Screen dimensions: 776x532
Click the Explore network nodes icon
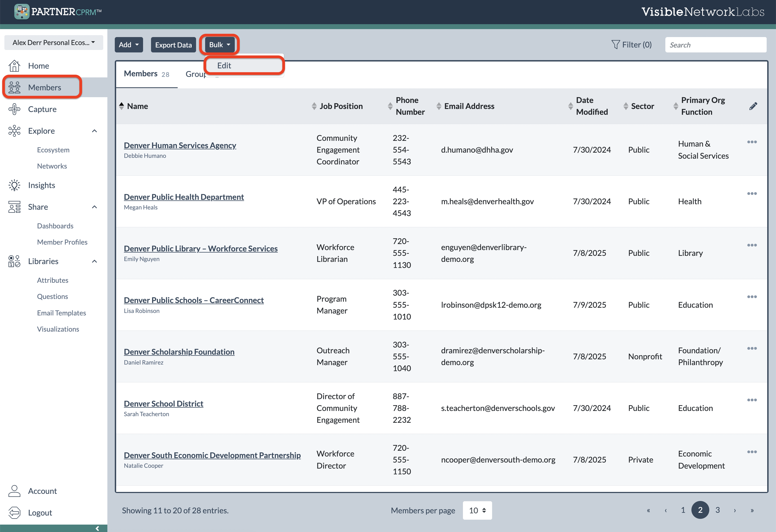tap(14, 131)
